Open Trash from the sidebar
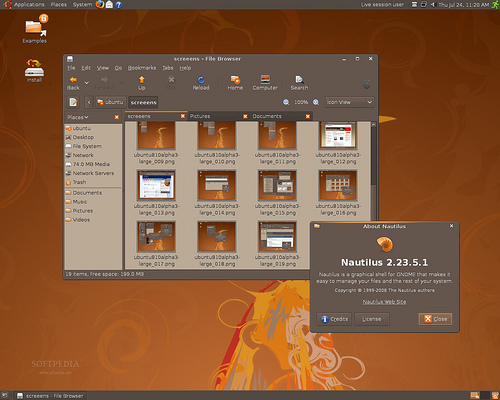The height and width of the screenshot is (400, 500). tap(93, 182)
